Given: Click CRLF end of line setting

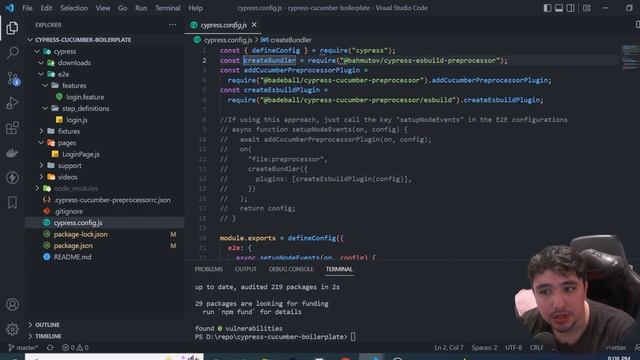Looking at the screenshot, I should point(536,348).
